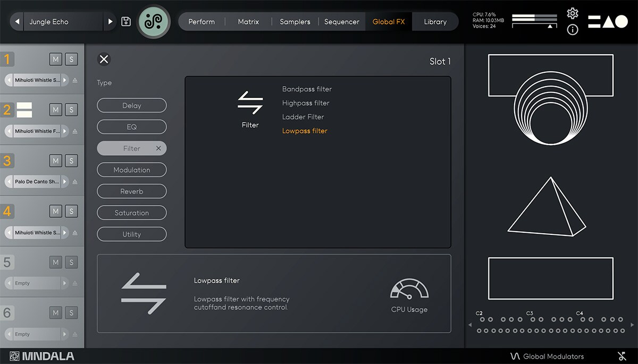
Task: Click the save preset floppy disk icon
Action: pos(126,22)
